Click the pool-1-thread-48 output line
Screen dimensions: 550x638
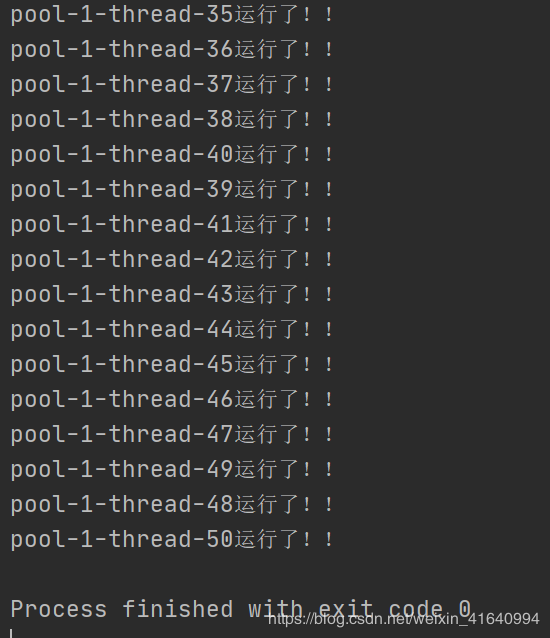click(172, 505)
